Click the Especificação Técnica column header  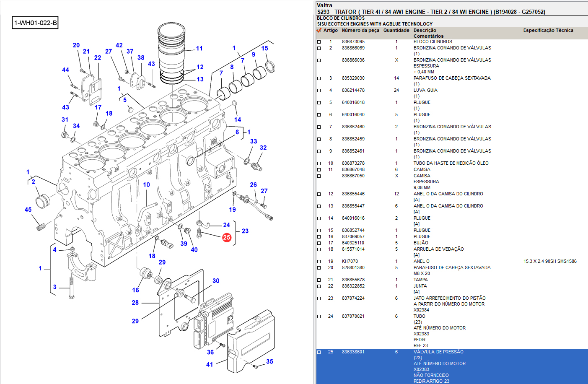coord(548,30)
